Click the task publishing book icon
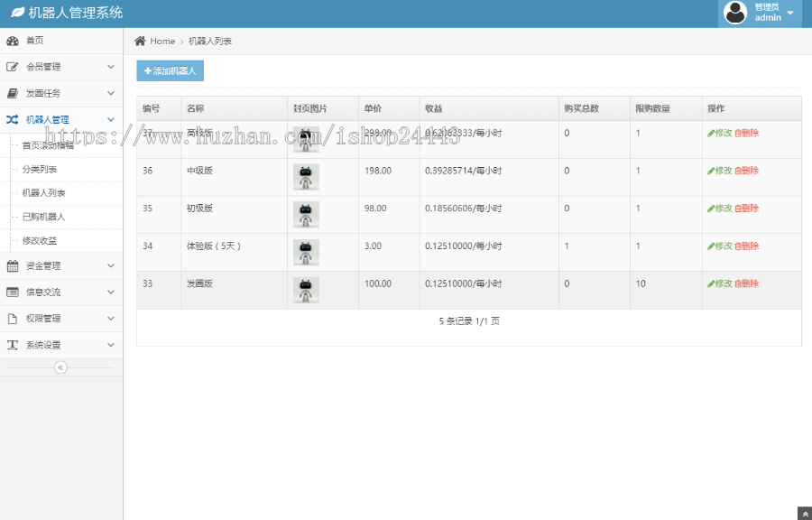Image resolution: width=812 pixels, height=520 pixels. pos(13,93)
